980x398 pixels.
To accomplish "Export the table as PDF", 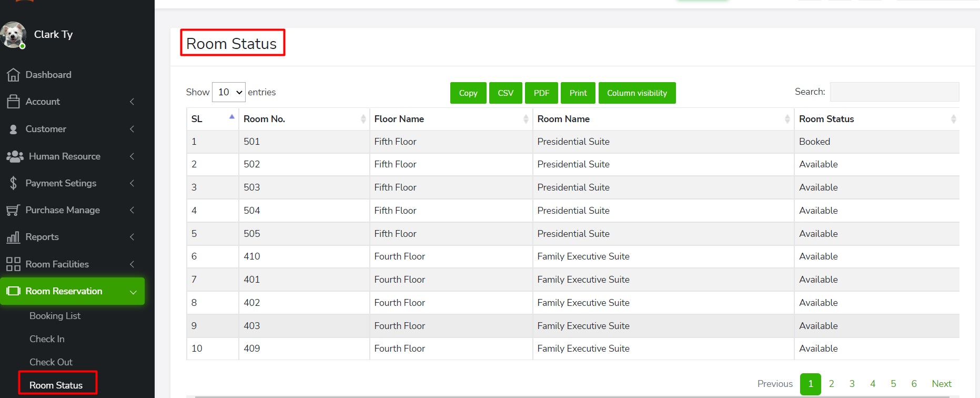I will (x=541, y=93).
